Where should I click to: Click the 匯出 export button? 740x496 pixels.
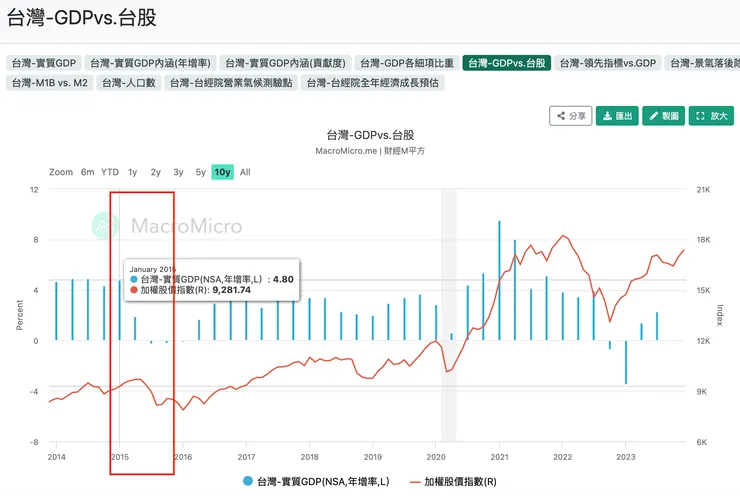[617, 116]
